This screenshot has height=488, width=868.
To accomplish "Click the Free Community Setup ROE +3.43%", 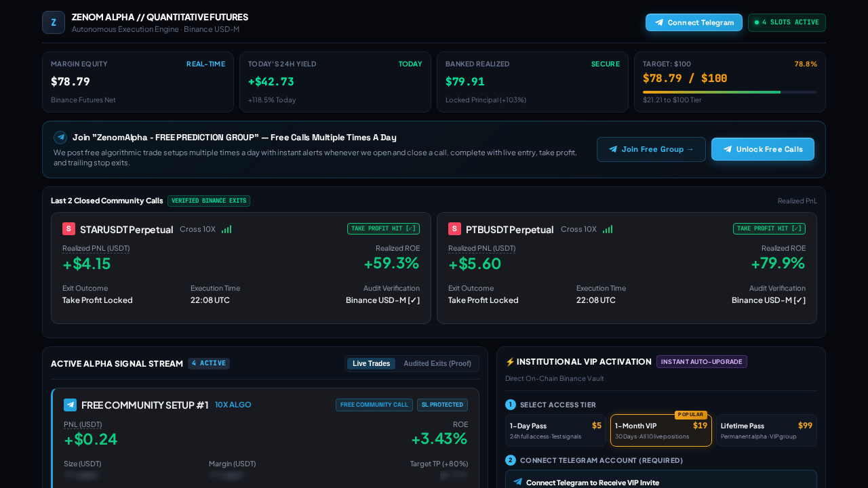I will click(x=439, y=439).
